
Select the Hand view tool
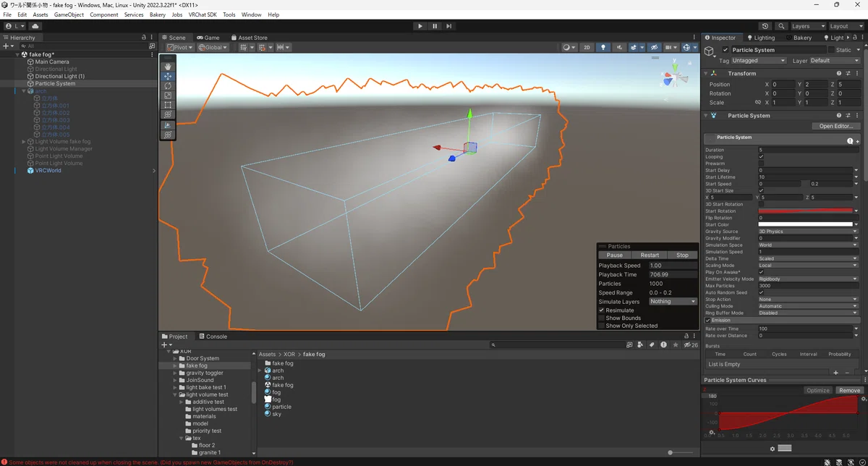click(168, 67)
